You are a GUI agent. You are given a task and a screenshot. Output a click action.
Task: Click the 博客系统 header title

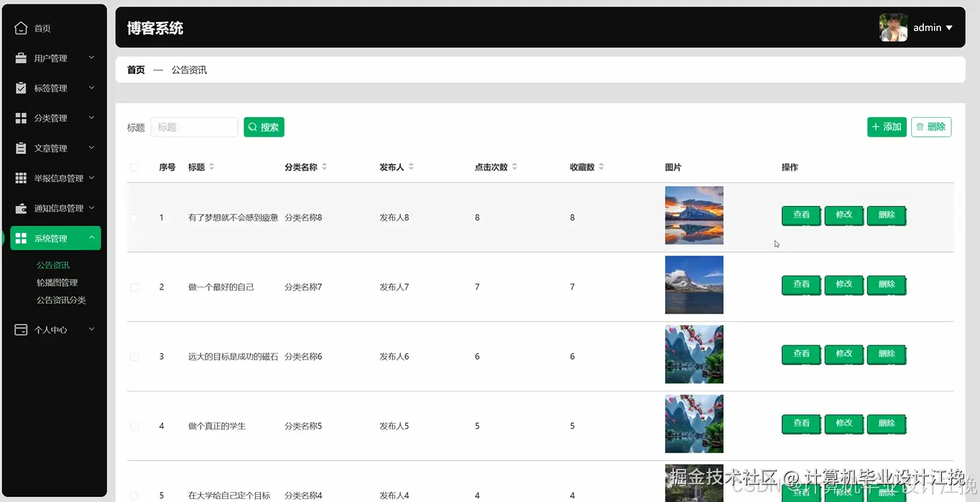(155, 28)
